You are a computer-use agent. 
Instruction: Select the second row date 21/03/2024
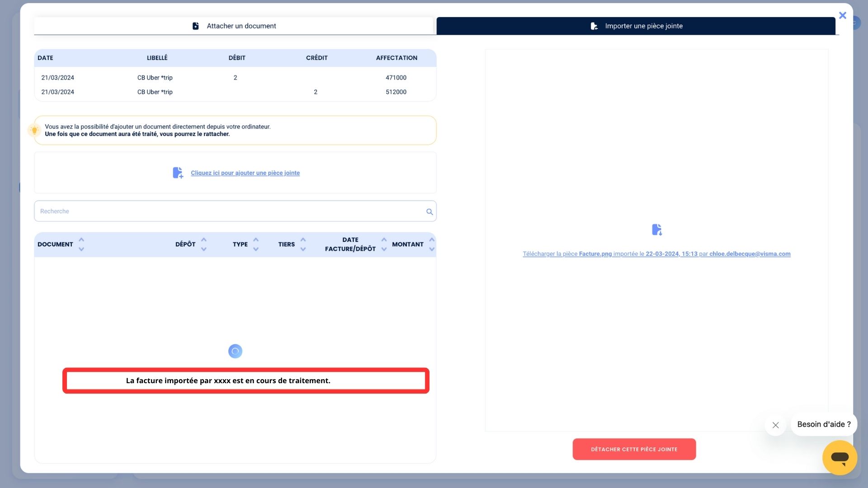pos(58,92)
